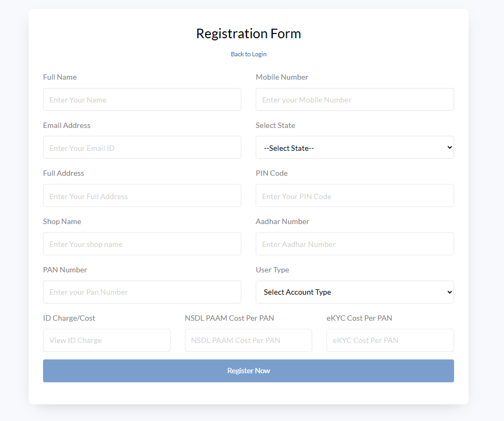Focus the Mobile Number text box
The height and width of the screenshot is (421, 504).
[354, 100]
